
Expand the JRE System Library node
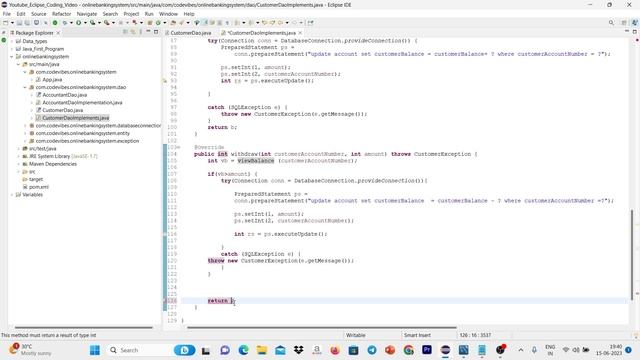18,156
